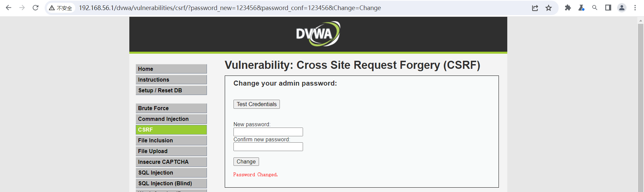Open the user profile avatar
This screenshot has width=644, height=192.
tap(622, 8)
